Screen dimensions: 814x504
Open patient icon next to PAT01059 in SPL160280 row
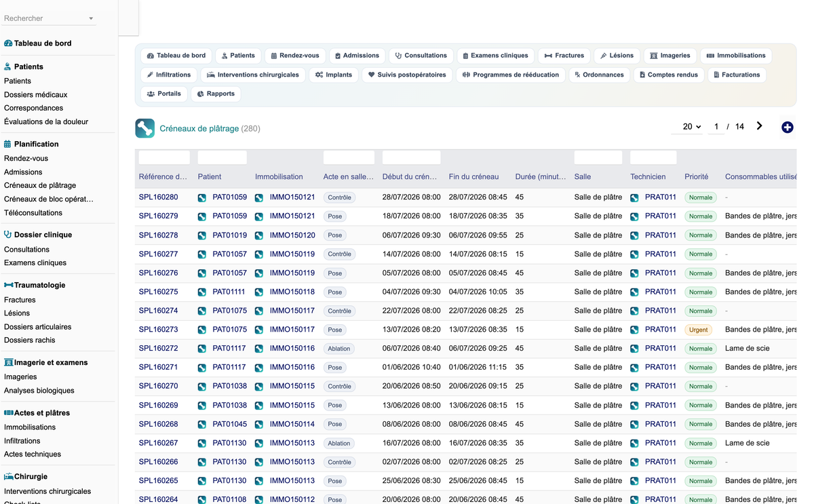click(x=202, y=198)
